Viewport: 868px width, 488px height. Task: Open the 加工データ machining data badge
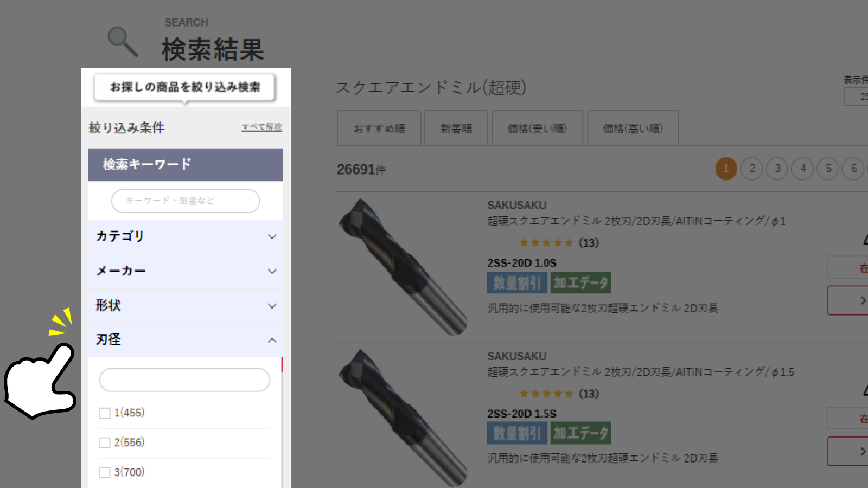pyautogui.click(x=580, y=282)
